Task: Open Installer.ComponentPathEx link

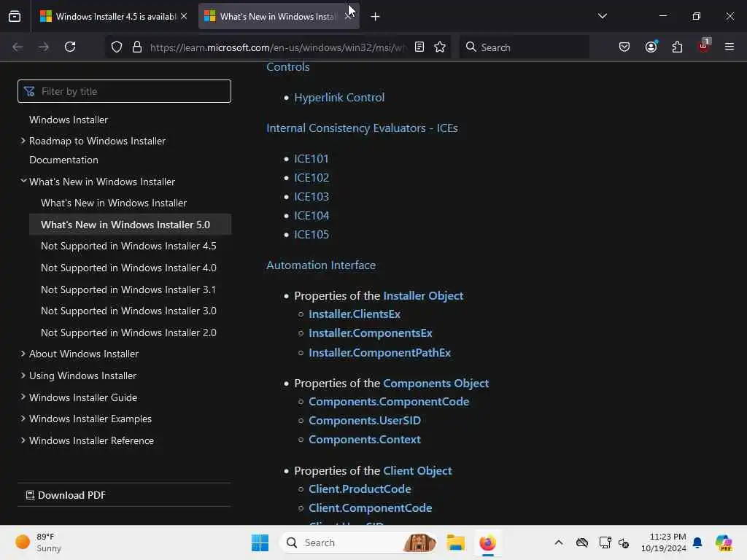Action: [x=379, y=352]
